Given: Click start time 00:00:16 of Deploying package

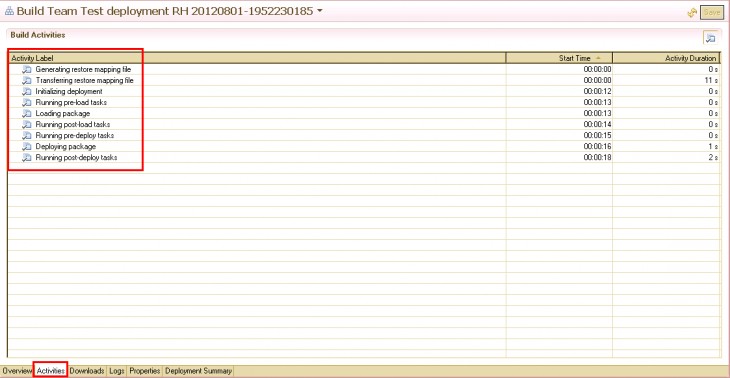Looking at the screenshot, I should pyautogui.click(x=597, y=147).
